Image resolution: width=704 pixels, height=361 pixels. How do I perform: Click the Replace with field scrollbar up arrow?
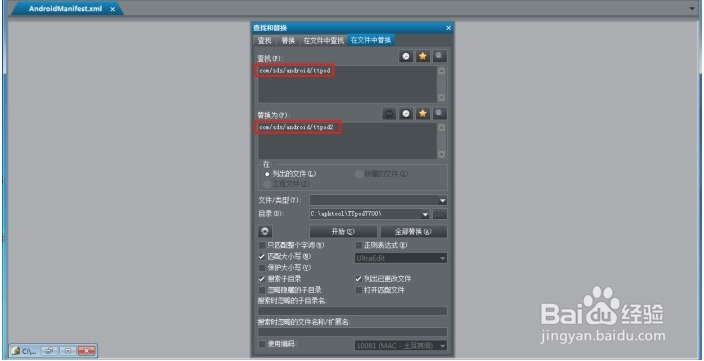pyautogui.click(x=441, y=128)
